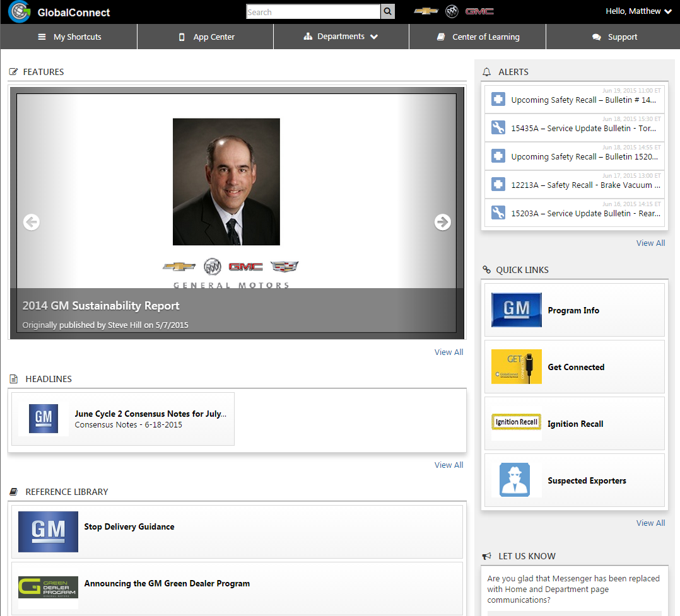Click the Features edit icon
This screenshot has height=616, width=680.
[13, 71]
